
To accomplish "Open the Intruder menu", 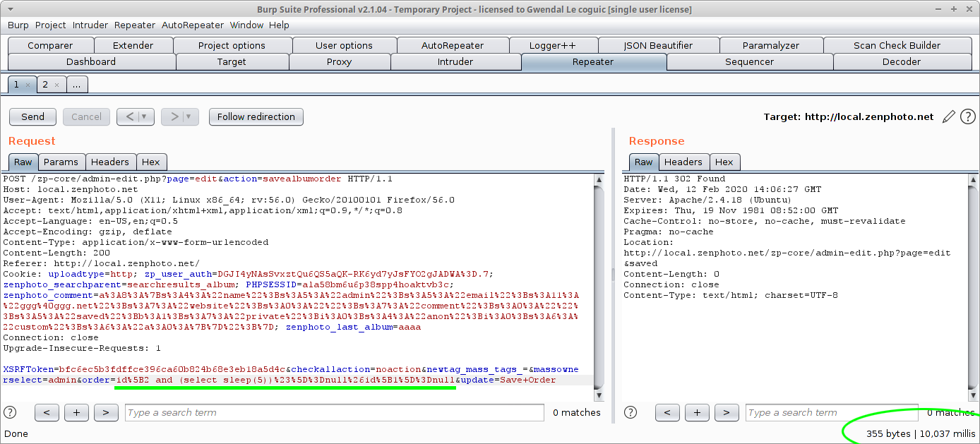I will [90, 25].
